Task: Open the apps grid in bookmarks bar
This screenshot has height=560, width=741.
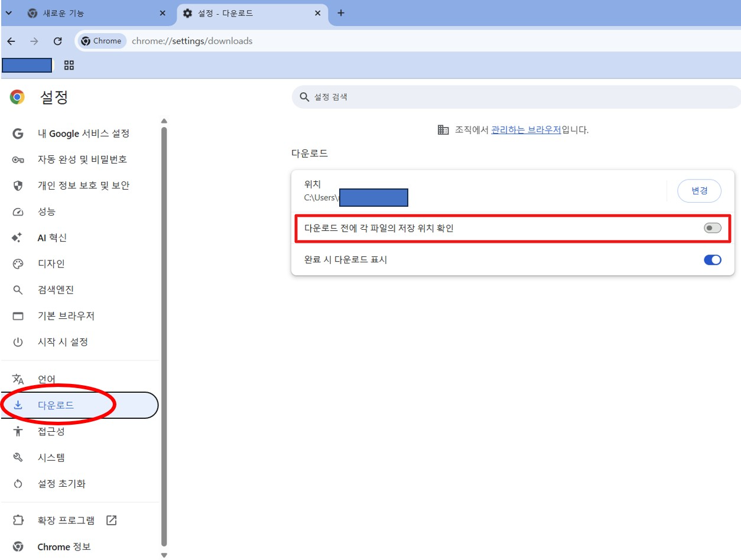Action: [x=69, y=65]
